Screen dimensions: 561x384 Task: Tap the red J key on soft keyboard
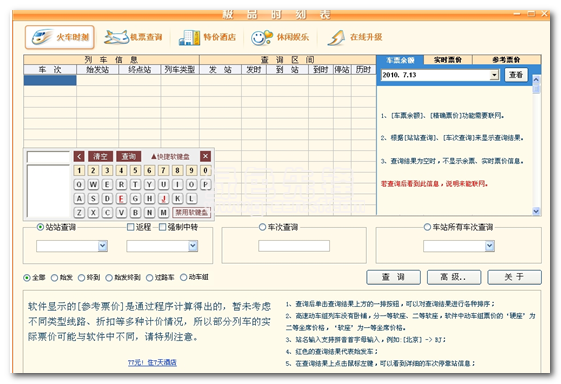pos(164,198)
